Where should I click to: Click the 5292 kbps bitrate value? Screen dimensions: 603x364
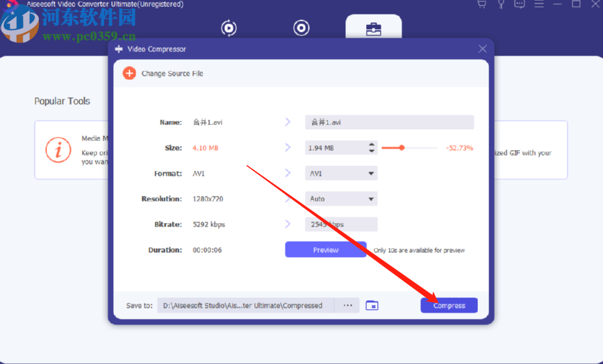tap(209, 224)
